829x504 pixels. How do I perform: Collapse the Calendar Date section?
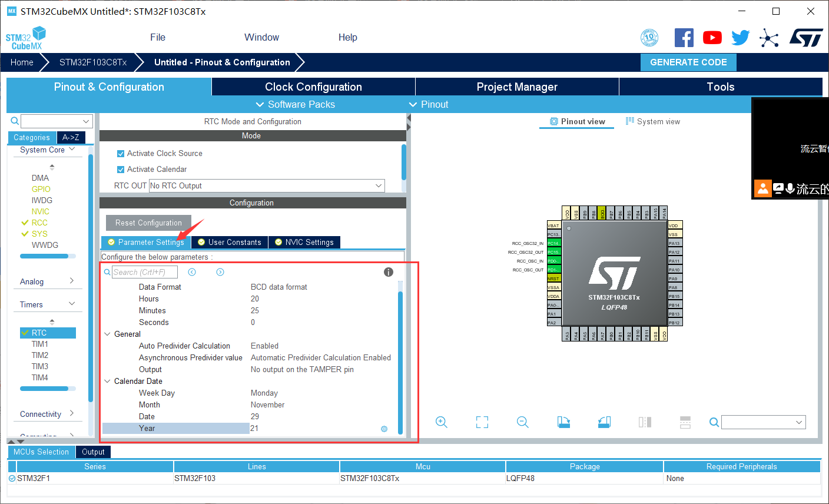point(108,381)
